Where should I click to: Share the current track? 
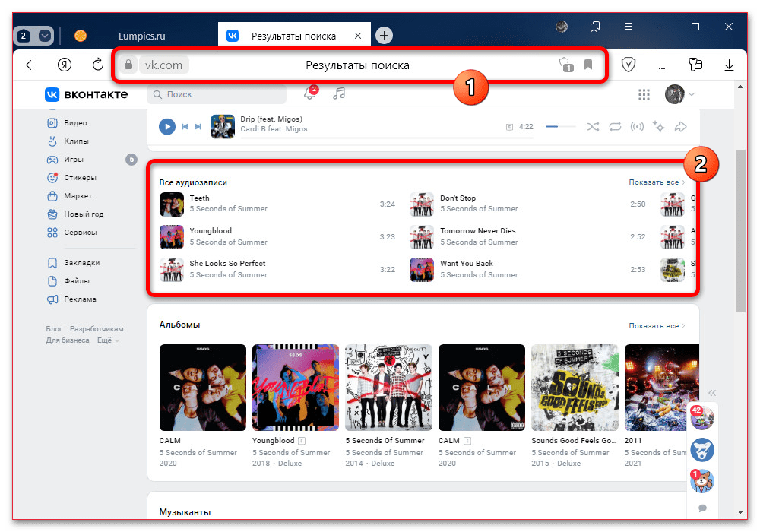[680, 127]
